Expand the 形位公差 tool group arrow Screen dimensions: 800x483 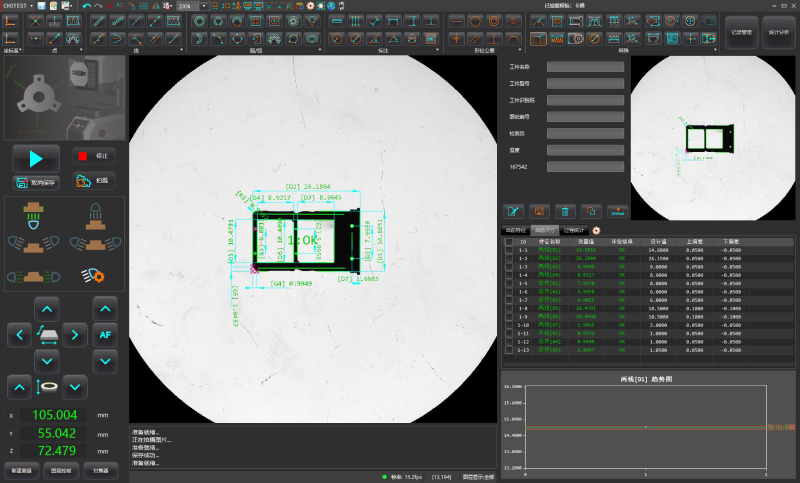(x=519, y=49)
